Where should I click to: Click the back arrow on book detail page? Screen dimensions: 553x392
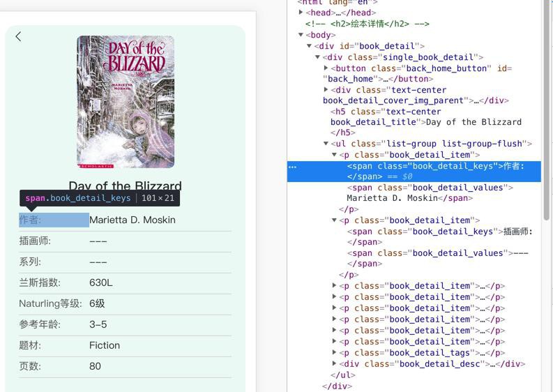[18, 36]
